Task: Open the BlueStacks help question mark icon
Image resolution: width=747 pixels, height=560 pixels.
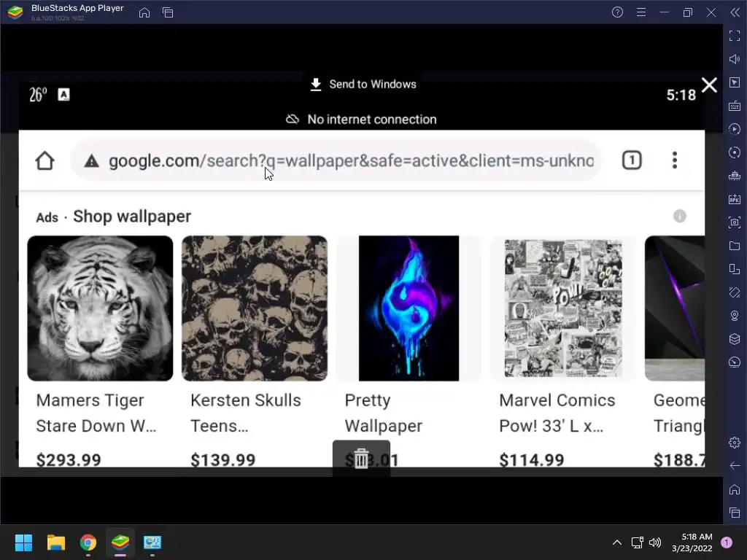Action: (617, 12)
